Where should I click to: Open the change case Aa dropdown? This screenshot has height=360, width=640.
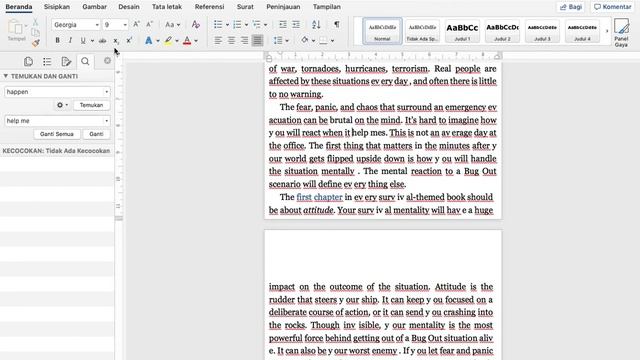(x=172, y=24)
